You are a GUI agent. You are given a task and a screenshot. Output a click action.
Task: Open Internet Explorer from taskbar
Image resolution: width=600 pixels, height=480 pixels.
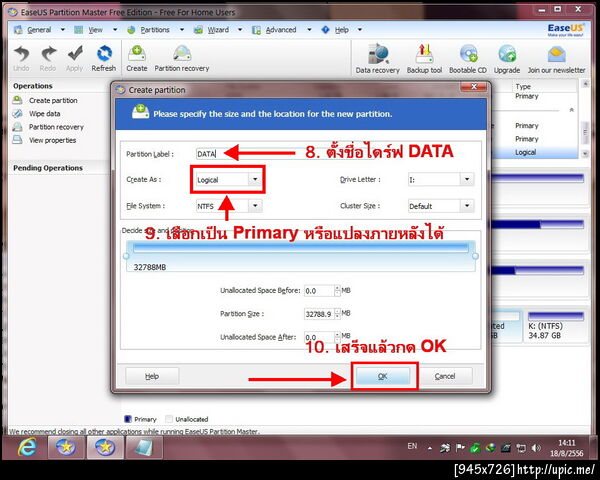pyautogui.click(x=27, y=447)
